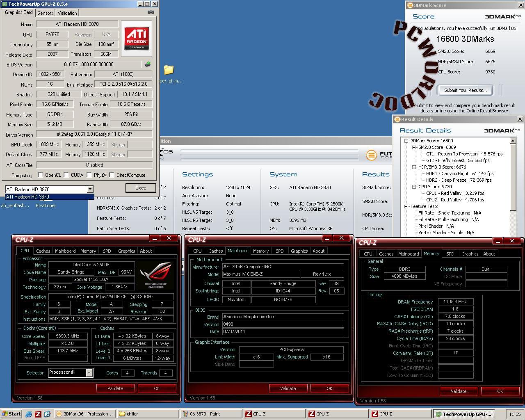Click the third quick launch icon
Image resolution: width=525 pixels, height=420 pixels.
[47, 414]
